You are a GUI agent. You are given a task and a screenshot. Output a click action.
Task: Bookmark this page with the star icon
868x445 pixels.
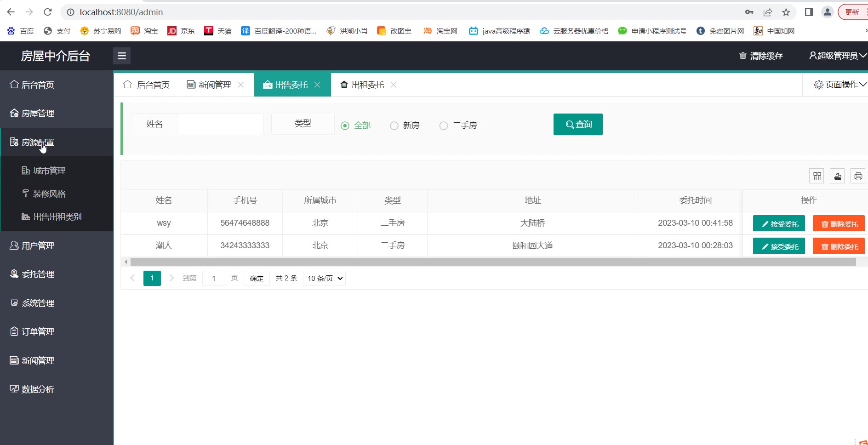coord(786,12)
